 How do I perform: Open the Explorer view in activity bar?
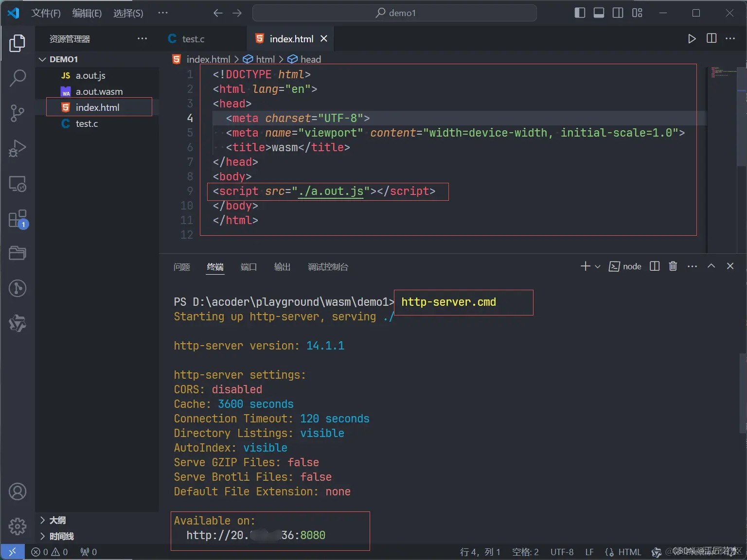coord(17,43)
